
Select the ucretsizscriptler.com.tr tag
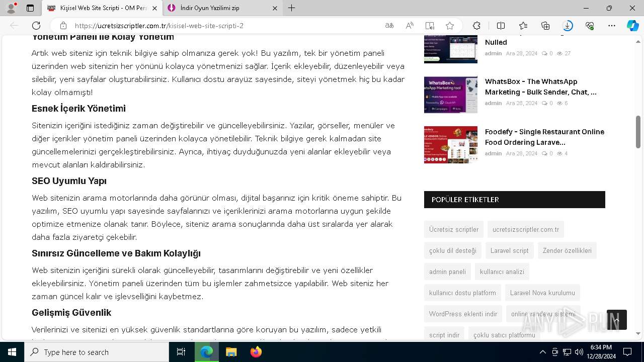[x=526, y=229]
